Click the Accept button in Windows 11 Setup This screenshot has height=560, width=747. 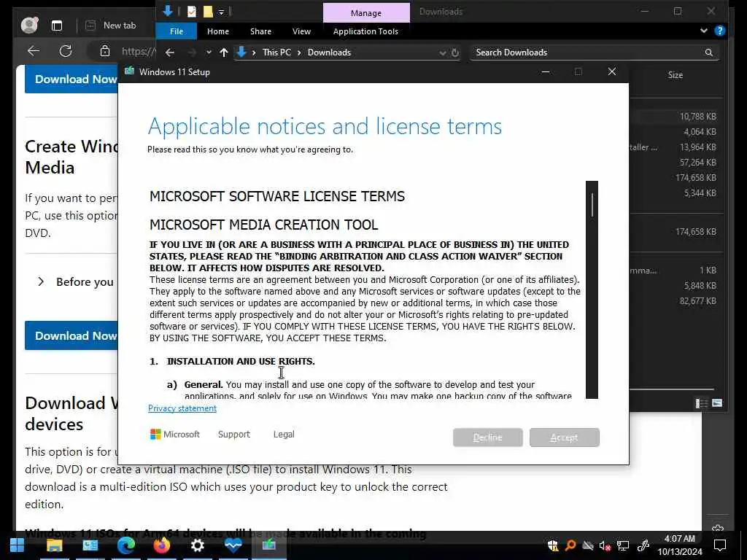click(564, 437)
